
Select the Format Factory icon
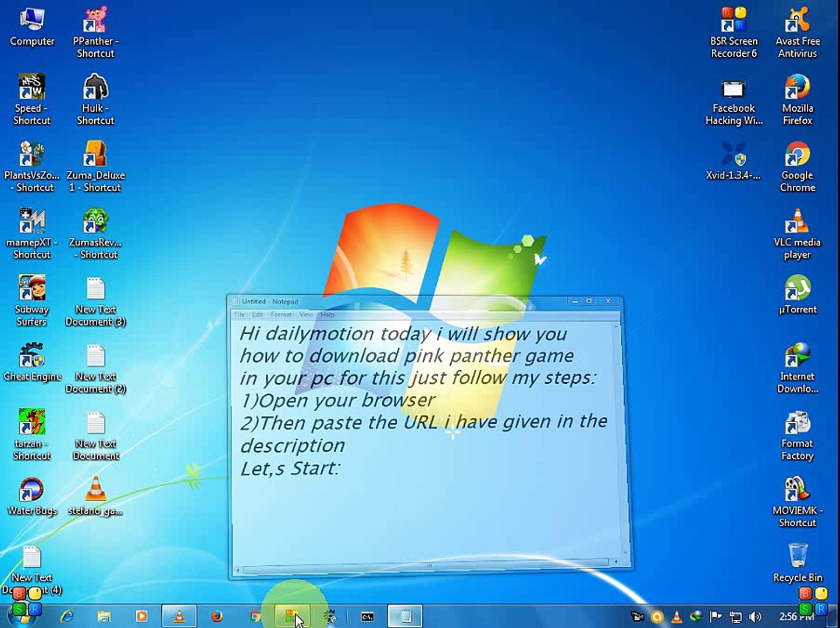[x=798, y=436]
